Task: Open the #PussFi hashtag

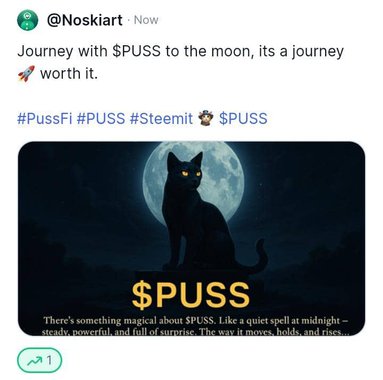Action: 45,119
